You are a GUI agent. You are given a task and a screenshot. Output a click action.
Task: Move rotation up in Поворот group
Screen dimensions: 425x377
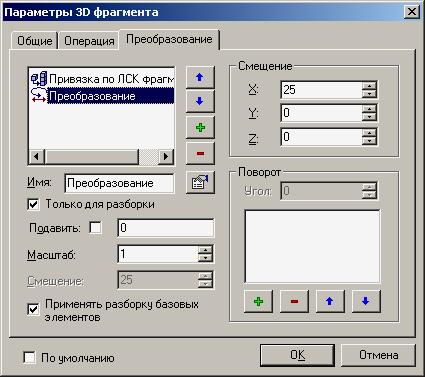pos(330,302)
